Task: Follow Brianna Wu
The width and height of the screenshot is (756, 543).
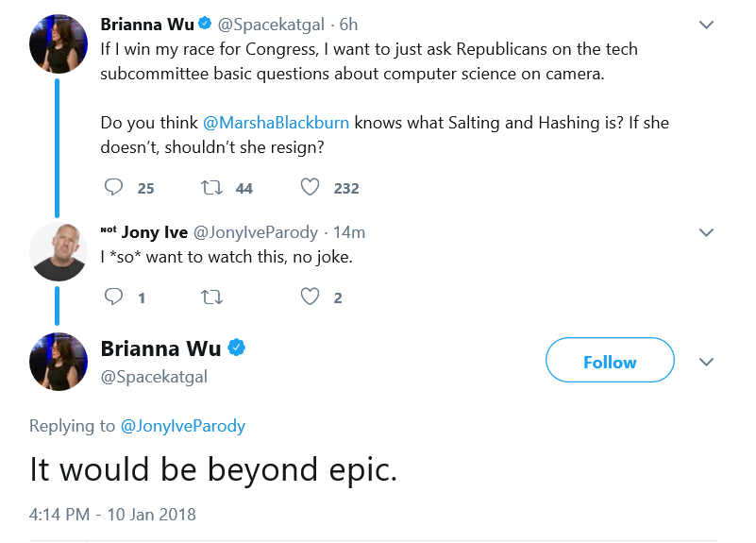Action: [x=610, y=360]
